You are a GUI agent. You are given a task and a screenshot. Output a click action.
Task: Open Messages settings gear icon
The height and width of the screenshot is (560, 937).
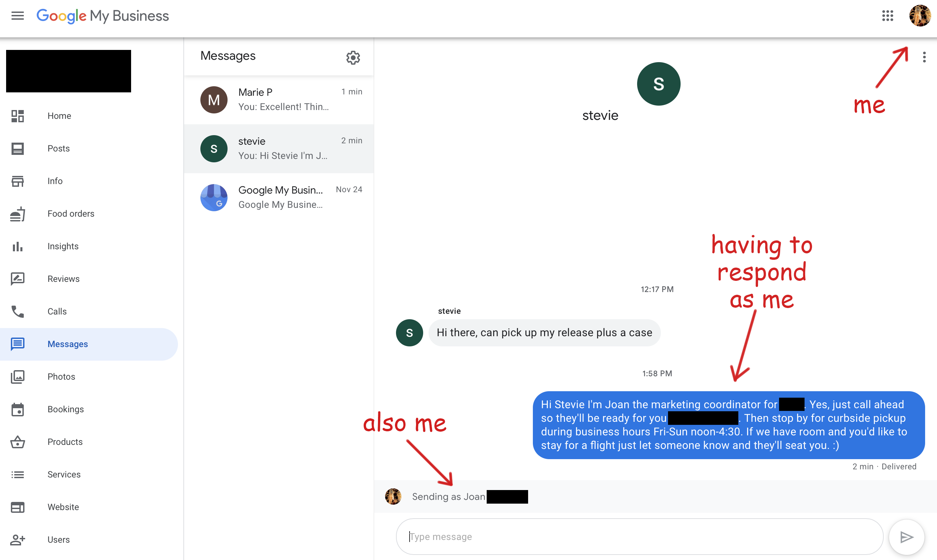click(353, 58)
